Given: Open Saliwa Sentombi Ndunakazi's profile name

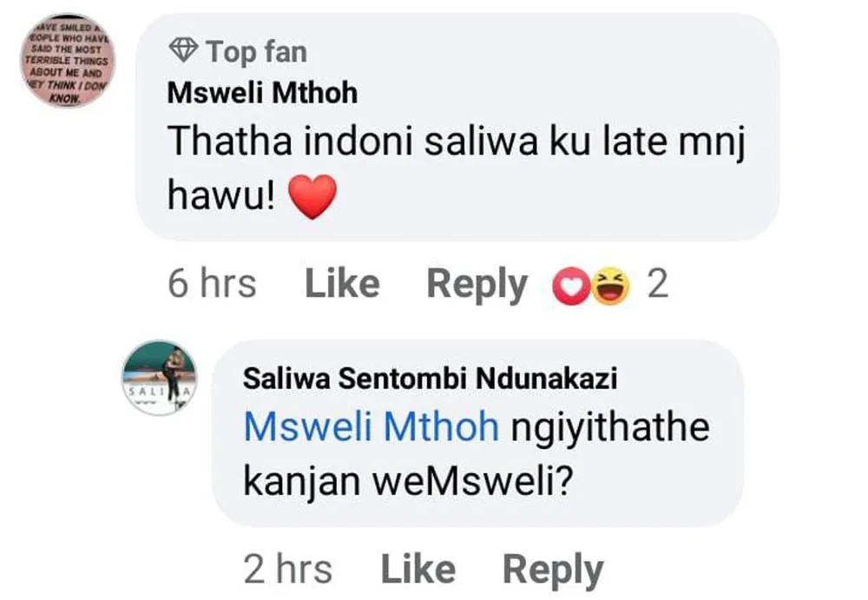Looking at the screenshot, I should click(430, 379).
